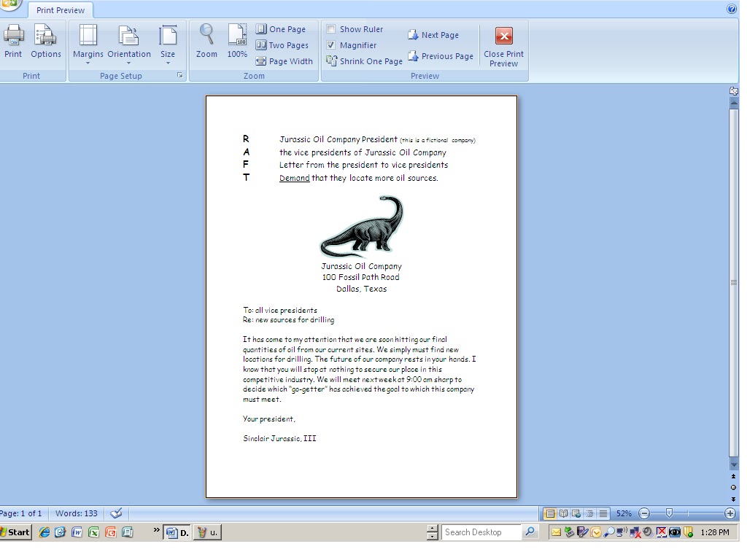The width and height of the screenshot is (747, 560).
Task: Open the page Size dropdown
Action: (x=168, y=44)
